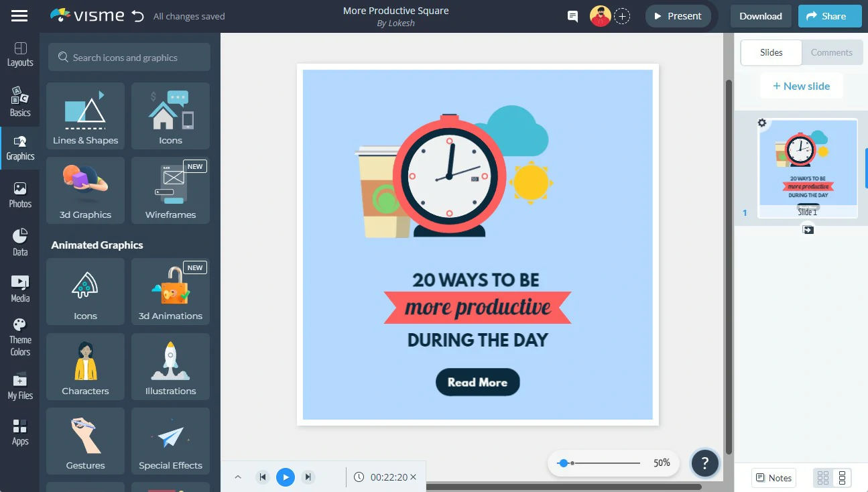The width and height of the screenshot is (868, 492).
Task: Select the 'more productive' ribbon banner
Action: (478, 308)
